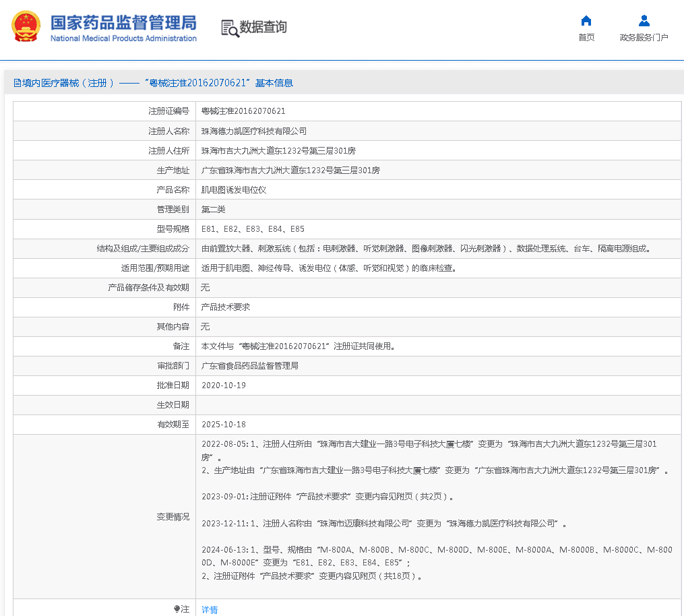Click the 数据查询 magnifier document icon
This screenshot has width=684, height=616.
click(230, 28)
